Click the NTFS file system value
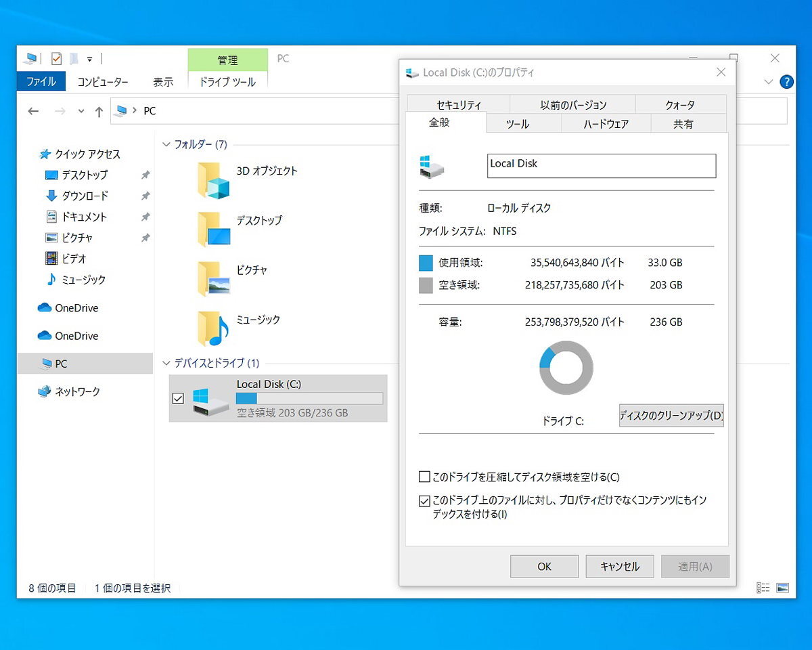 504,231
